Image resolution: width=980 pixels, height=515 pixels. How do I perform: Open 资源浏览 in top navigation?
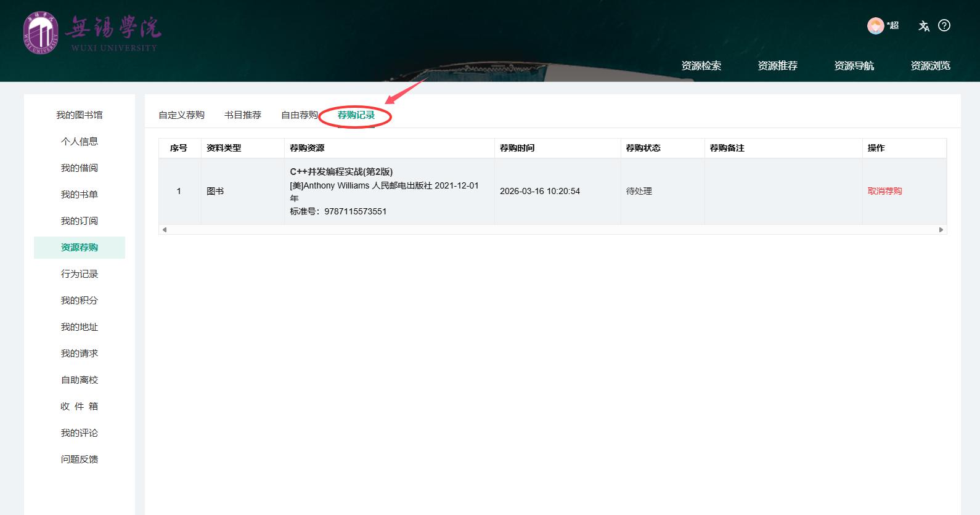[930, 66]
